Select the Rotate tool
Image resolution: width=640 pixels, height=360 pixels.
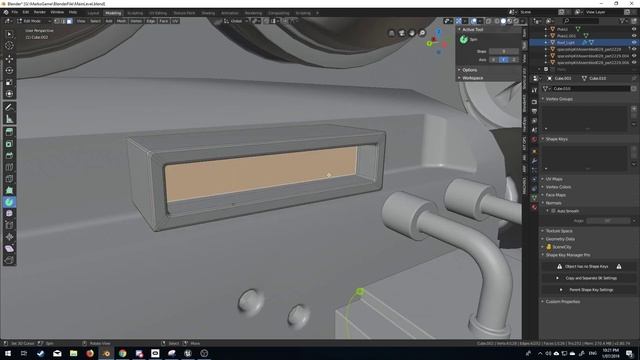9,70
